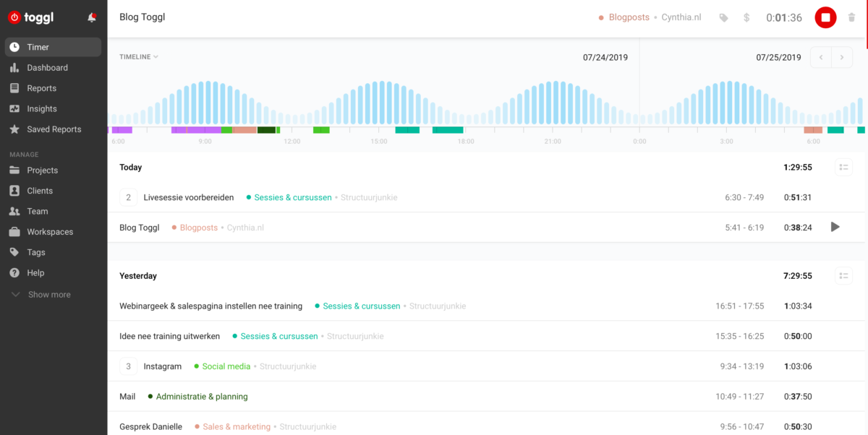Image resolution: width=868 pixels, height=435 pixels.
Task: Open Insights in the sidebar
Action: [42, 109]
